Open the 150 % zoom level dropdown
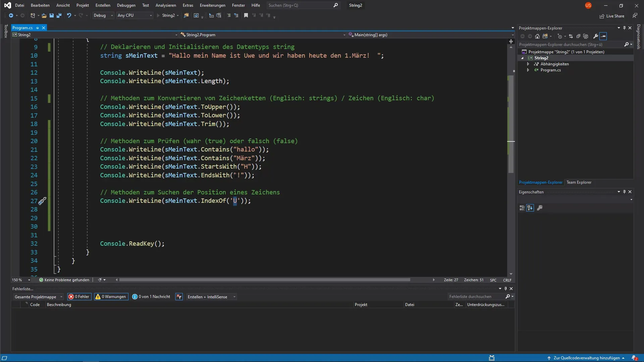The height and width of the screenshot is (362, 644). [21, 280]
